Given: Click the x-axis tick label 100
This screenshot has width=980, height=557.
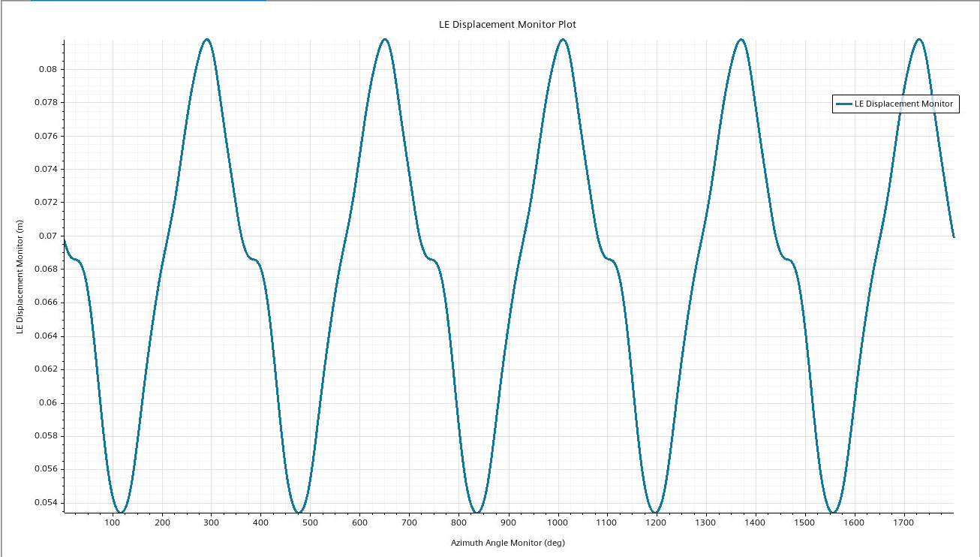Looking at the screenshot, I should tap(113, 522).
